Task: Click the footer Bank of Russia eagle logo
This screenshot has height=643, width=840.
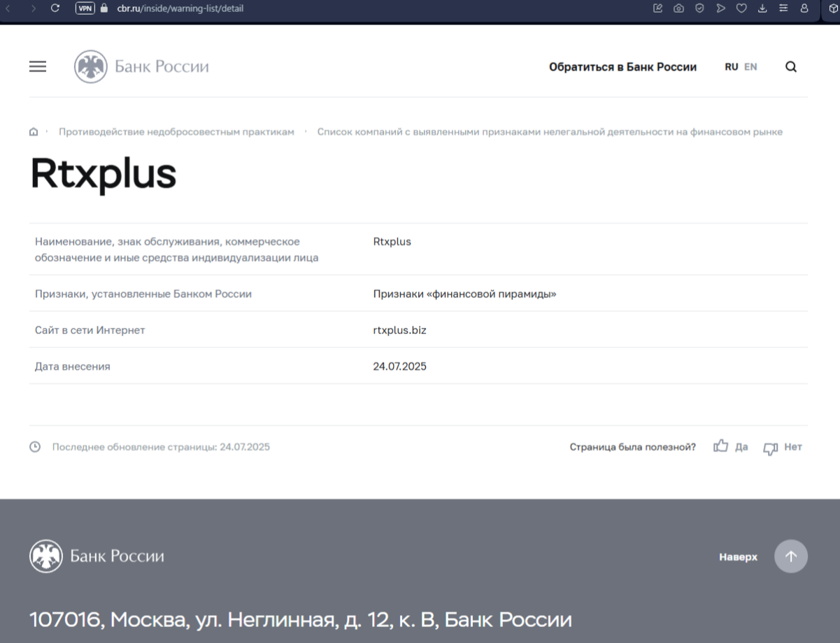Action: 46,556
